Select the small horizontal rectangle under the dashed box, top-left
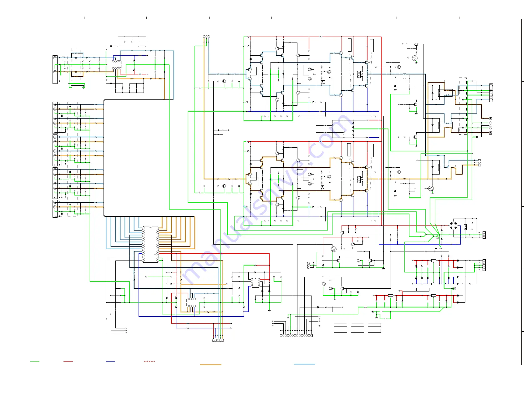The height and width of the screenshot is (395, 532). pos(77,87)
